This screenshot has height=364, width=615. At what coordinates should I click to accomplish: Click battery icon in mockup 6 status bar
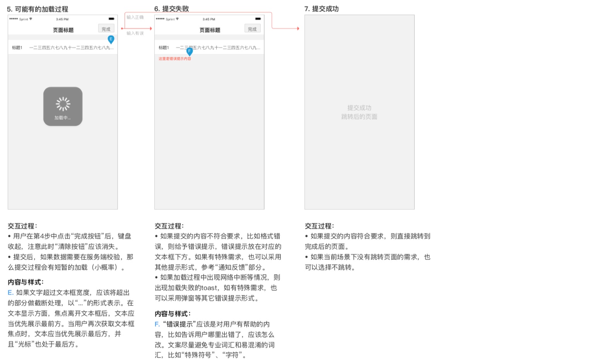click(x=258, y=19)
